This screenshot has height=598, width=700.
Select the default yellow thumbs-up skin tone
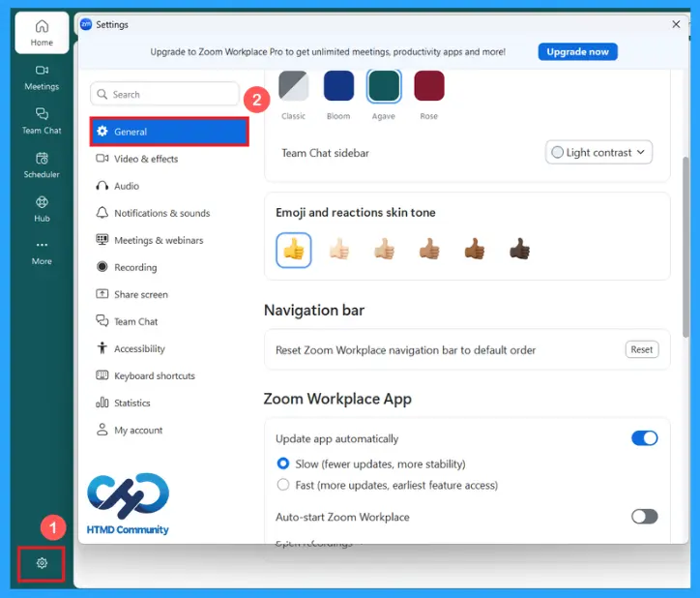293,250
